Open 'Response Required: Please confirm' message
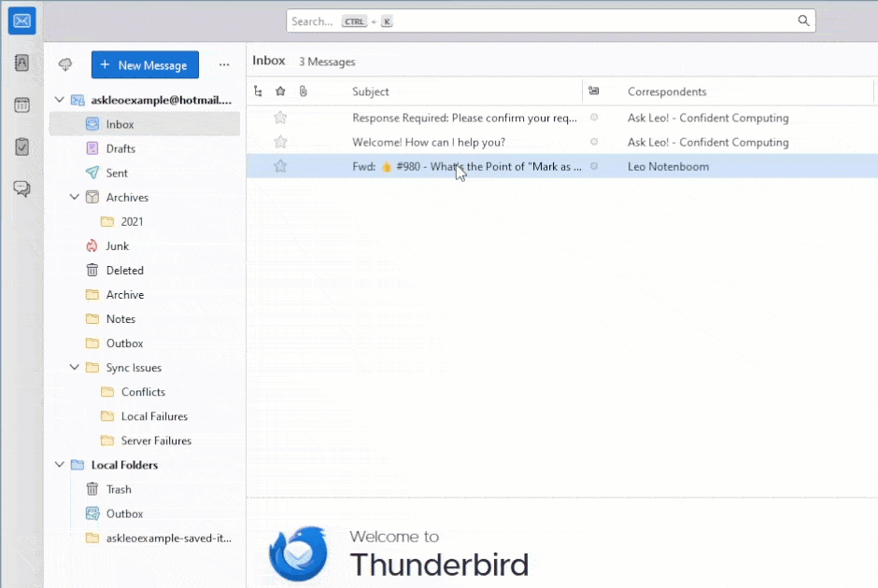This screenshot has width=878, height=588. [x=464, y=118]
